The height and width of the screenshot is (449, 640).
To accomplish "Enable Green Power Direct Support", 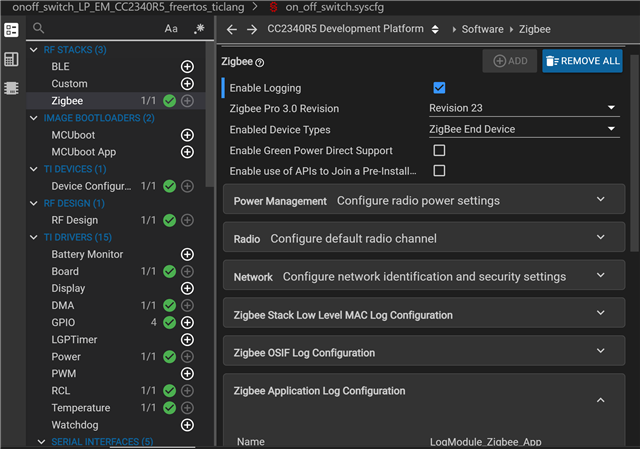I will [x=439, y=150].
